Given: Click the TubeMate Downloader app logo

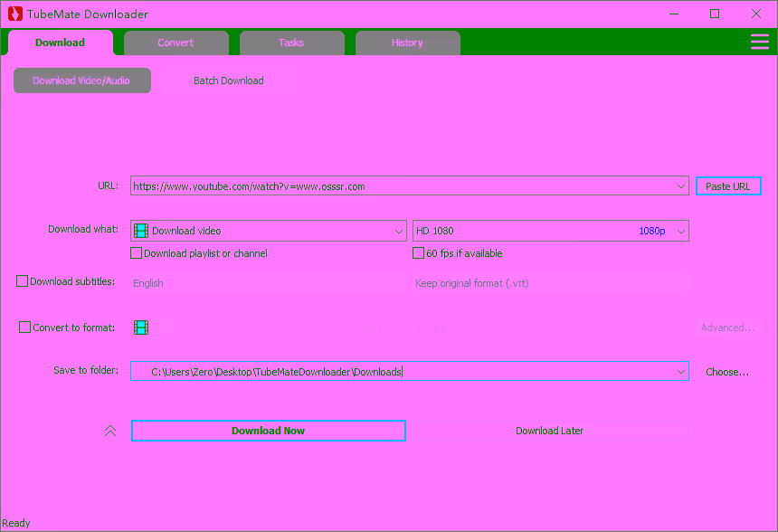Looking at the screenshot, I should coord(14,14).
